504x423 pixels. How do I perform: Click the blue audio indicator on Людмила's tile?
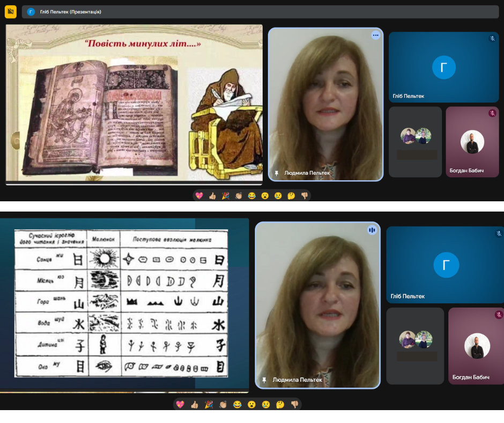(x=372, y=230)
